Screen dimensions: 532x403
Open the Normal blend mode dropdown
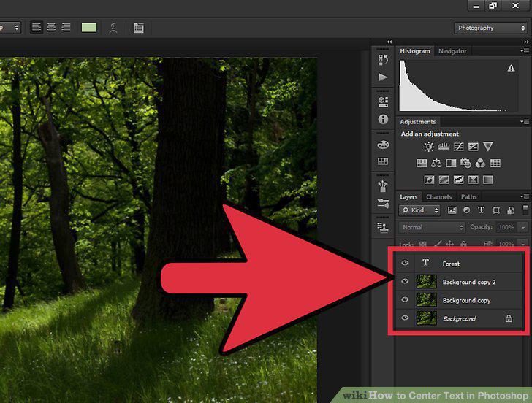point(433,227)
